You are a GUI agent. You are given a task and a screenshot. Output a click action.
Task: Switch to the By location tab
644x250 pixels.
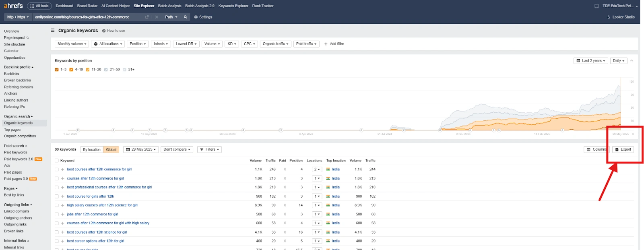coord(92,149)
